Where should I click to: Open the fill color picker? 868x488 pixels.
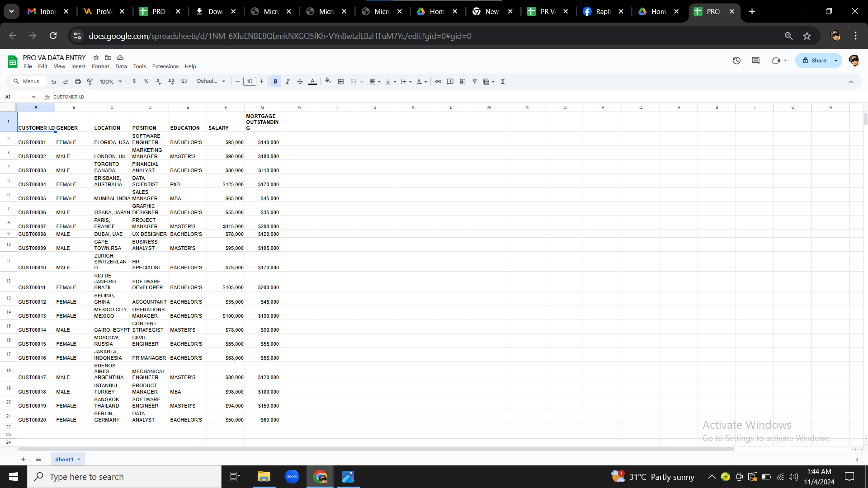click(328, 82)
